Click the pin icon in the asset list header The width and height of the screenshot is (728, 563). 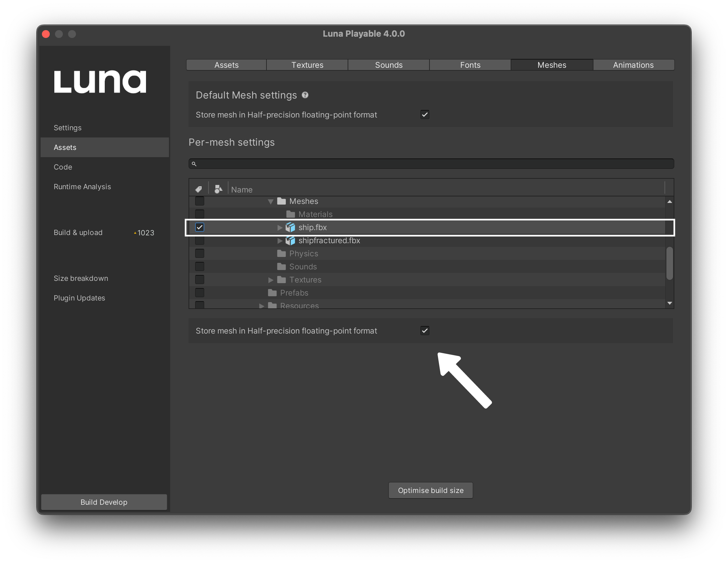199,189
